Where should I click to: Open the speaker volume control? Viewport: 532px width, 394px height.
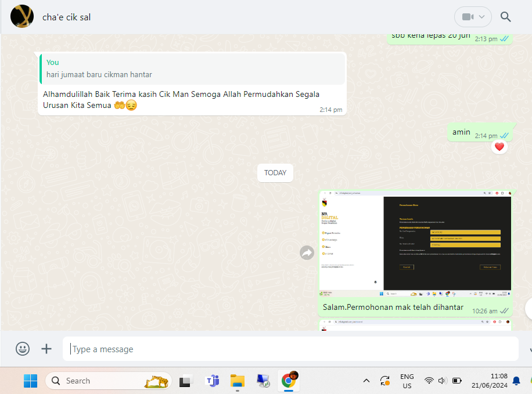pyautogui.click(x=443, y=381)
